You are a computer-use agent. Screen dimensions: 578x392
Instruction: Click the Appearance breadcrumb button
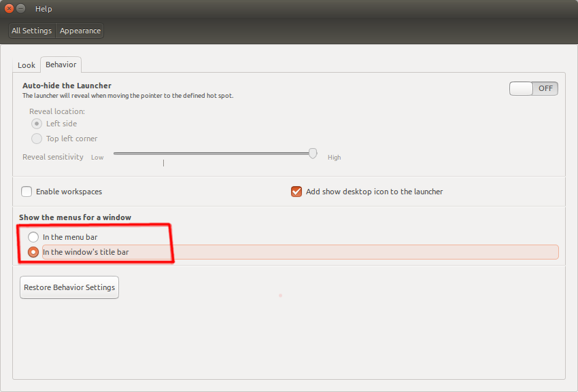click(80, 31)
